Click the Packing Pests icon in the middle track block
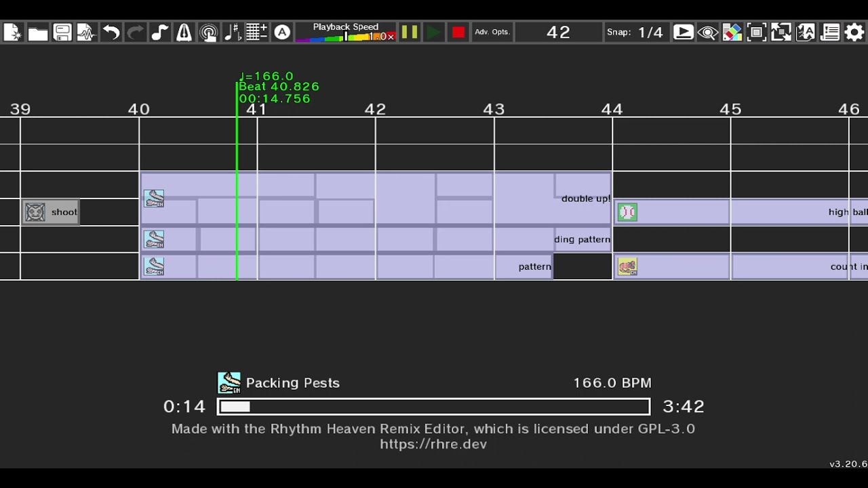The height and width of the screenshot is (488, 868). click(x=154, y=239)
